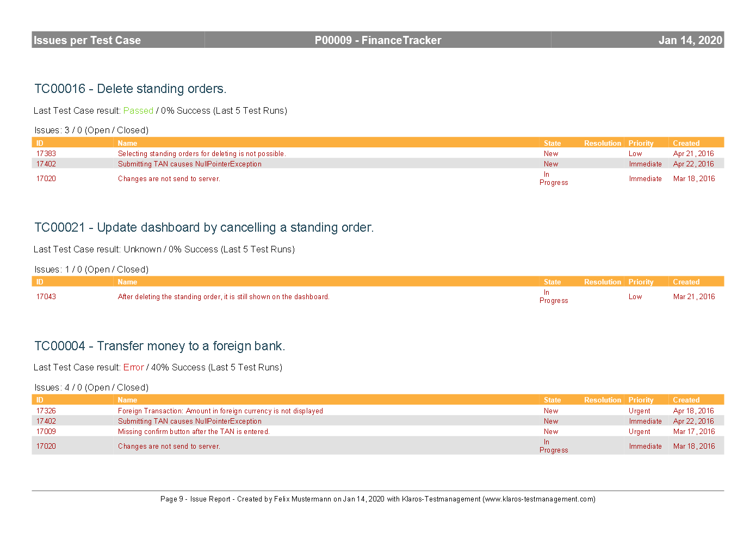Click 'Selecting standing orders for deleting' issue name
Screen dimensions: 756x533
pos(201,154)
